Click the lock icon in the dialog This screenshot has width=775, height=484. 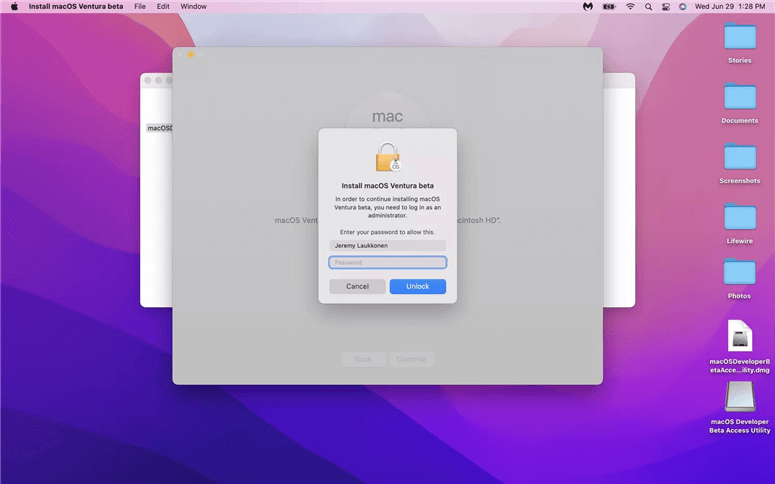(388, 157)
